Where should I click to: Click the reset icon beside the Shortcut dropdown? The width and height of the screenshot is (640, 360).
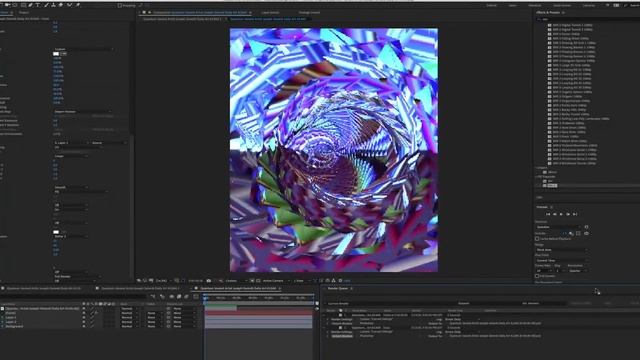[587, 227]
